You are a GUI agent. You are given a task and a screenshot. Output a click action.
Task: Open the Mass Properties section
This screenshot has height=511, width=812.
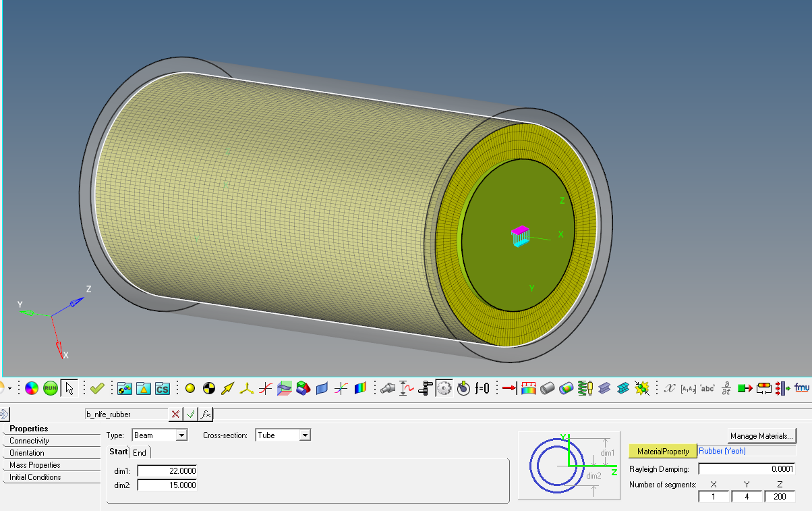tap(35, 465)
